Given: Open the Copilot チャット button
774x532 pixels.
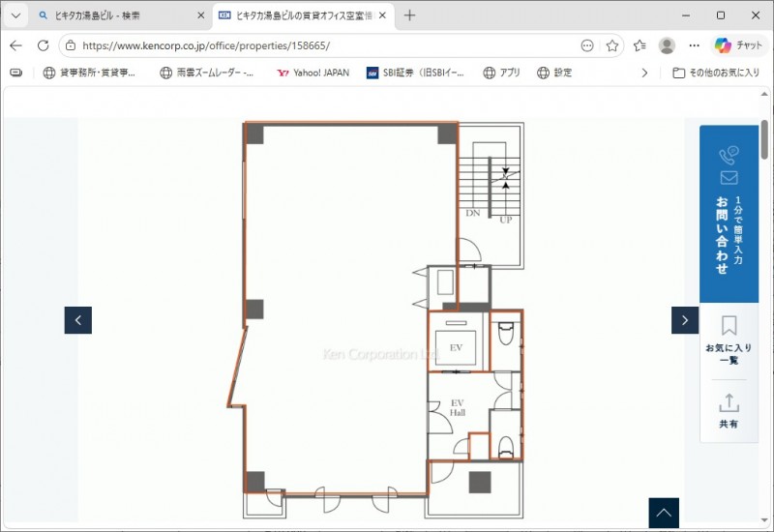Looking at the screenshot, I should pyautogui.click(x=738, y=45).
